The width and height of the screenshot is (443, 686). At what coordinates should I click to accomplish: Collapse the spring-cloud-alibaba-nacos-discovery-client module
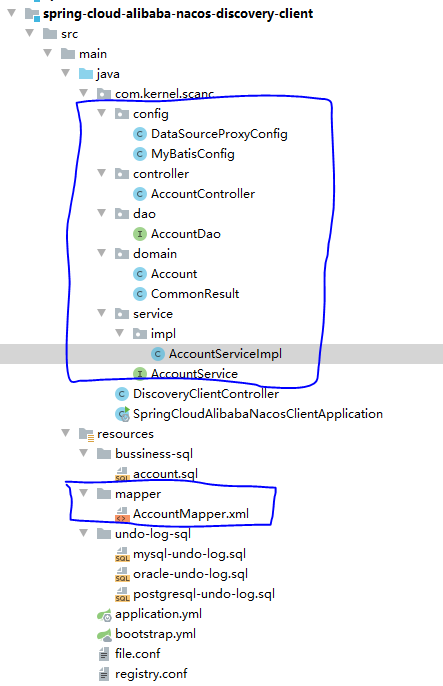(12, 13)
